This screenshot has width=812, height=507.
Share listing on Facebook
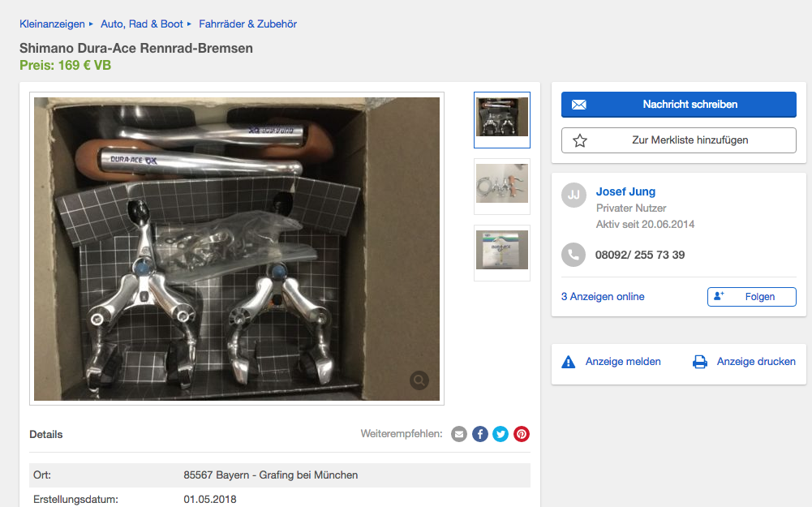tap(480, 434)
